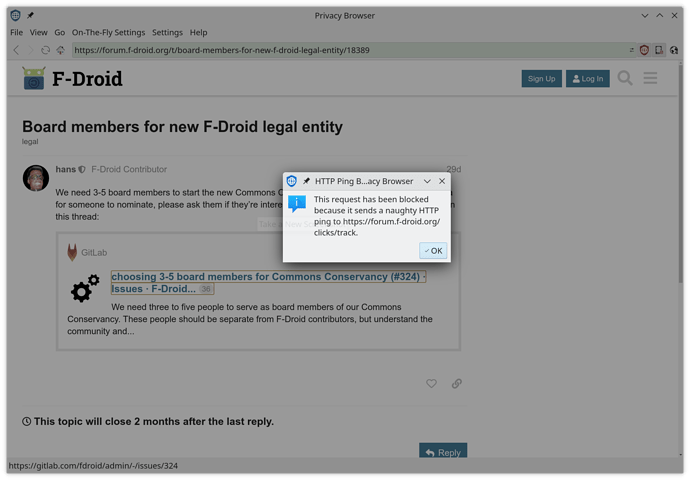Click the pin icon in the dialog title bar

coord(306,181)
